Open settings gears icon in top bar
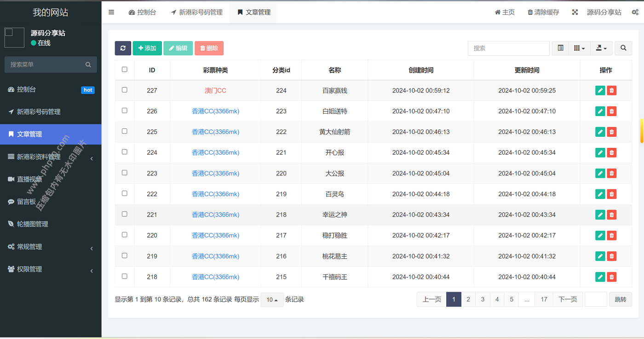644x339 pixels. [634, 12]
